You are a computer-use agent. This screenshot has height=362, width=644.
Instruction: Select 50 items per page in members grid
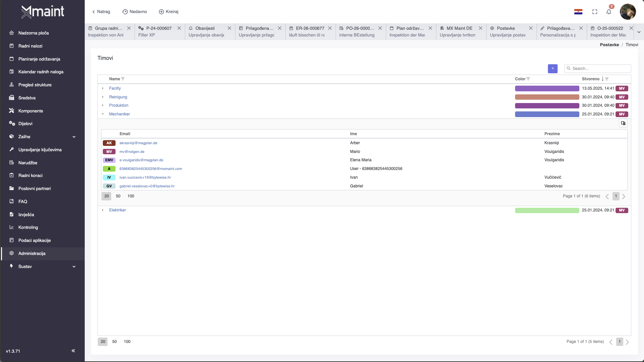click(118, 196)
